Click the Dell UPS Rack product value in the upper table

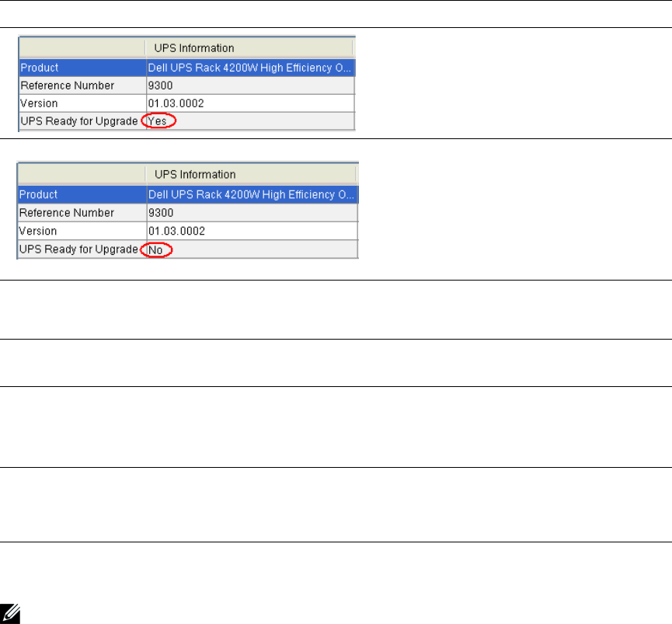249,68
